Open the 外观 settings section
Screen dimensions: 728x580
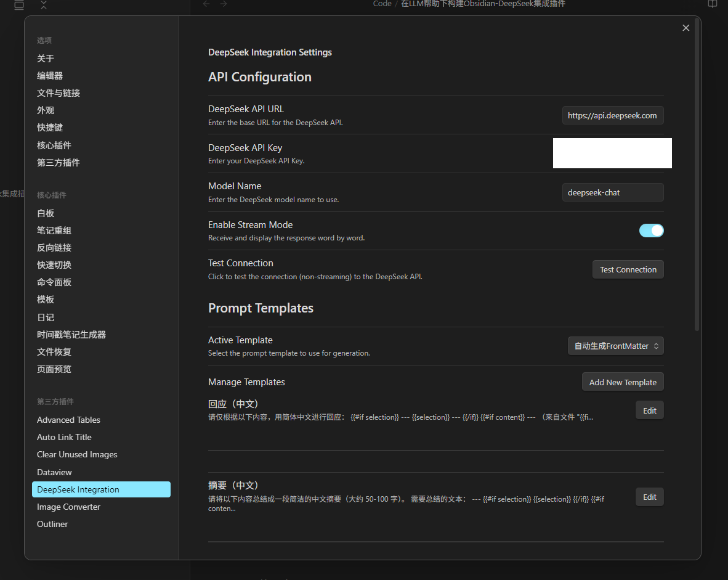click(46, 110)
